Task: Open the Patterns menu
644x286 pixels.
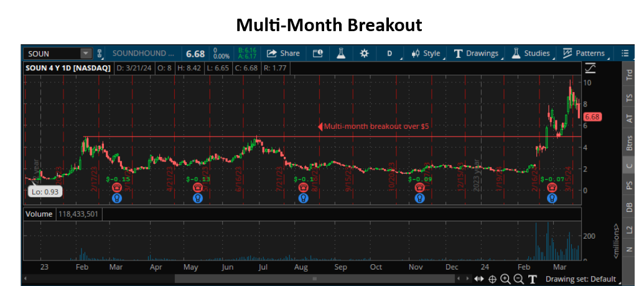Action: click(x=584, y=54)
